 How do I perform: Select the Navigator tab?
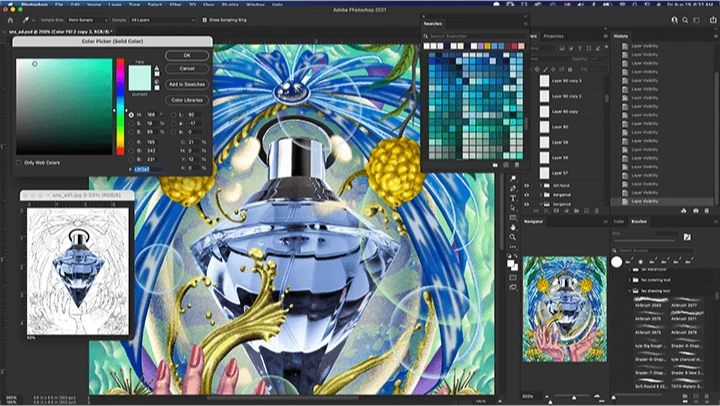click(x=534, y=221)
